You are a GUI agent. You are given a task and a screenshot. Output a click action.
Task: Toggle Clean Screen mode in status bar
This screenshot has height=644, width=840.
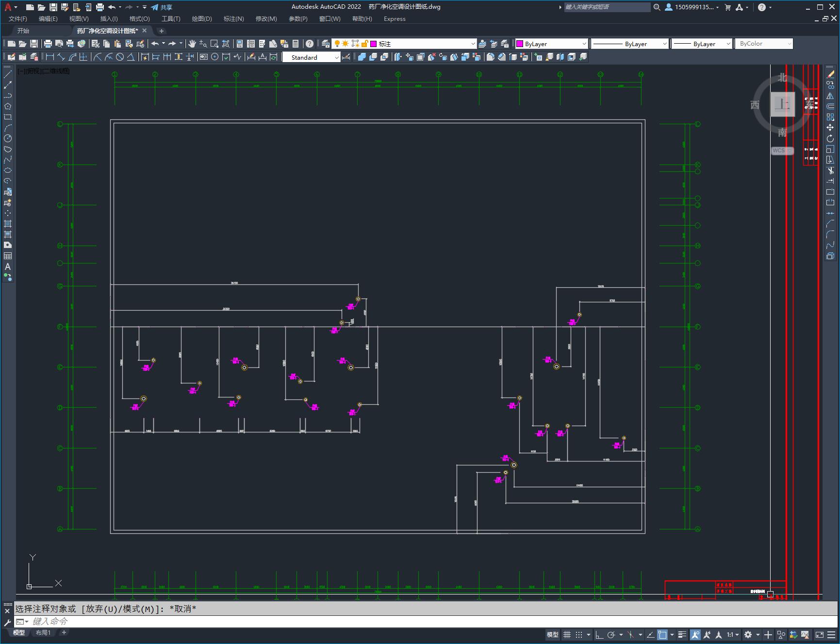pos(819,634)
